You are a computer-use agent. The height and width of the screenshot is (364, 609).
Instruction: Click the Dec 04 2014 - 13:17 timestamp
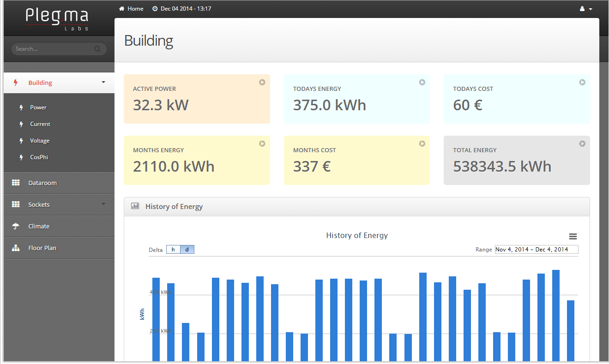186,9
